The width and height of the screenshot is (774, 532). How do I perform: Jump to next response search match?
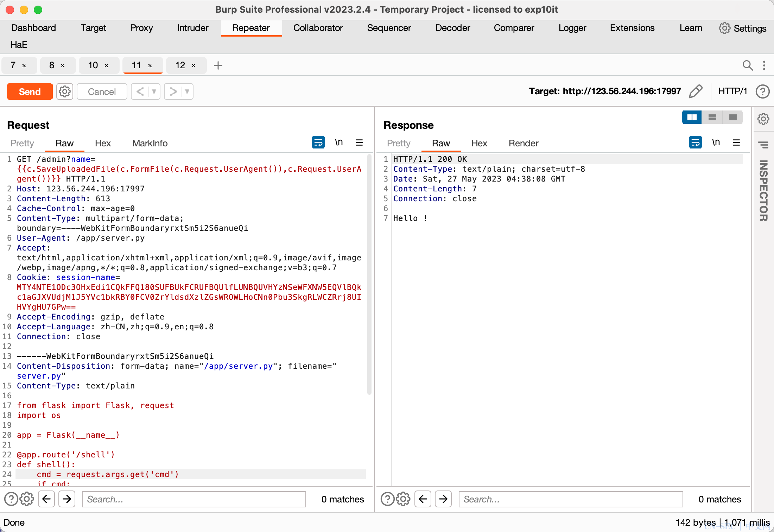coord(443,499)
